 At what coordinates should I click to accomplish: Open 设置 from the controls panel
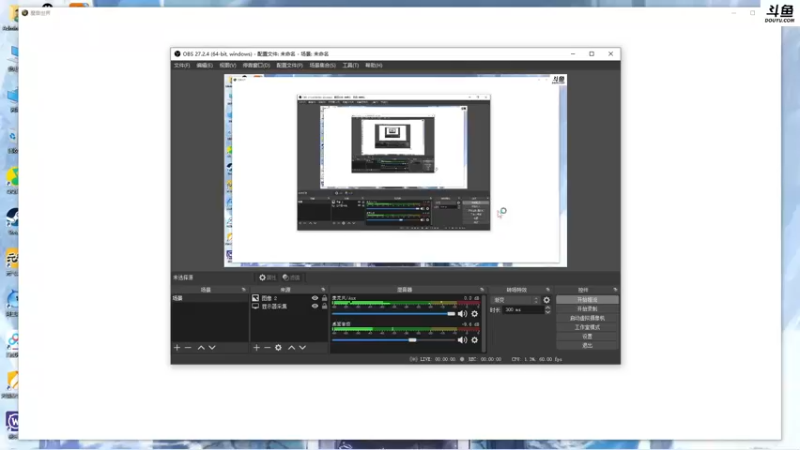[x=587, y=337]
